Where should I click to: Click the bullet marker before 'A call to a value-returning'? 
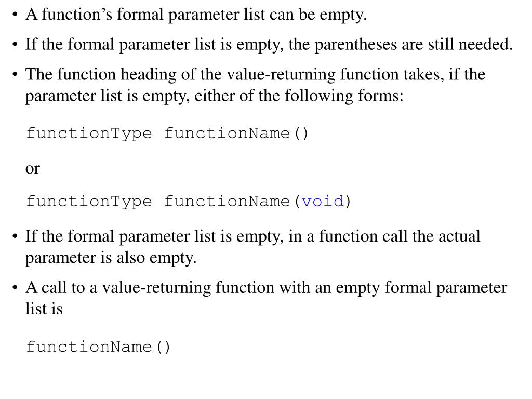click(x=15, y=288)
